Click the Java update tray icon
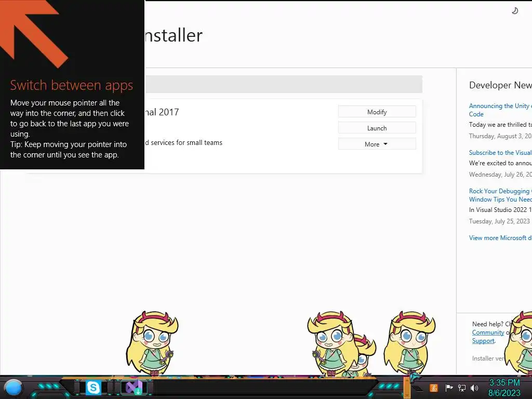 coord(434,388)
